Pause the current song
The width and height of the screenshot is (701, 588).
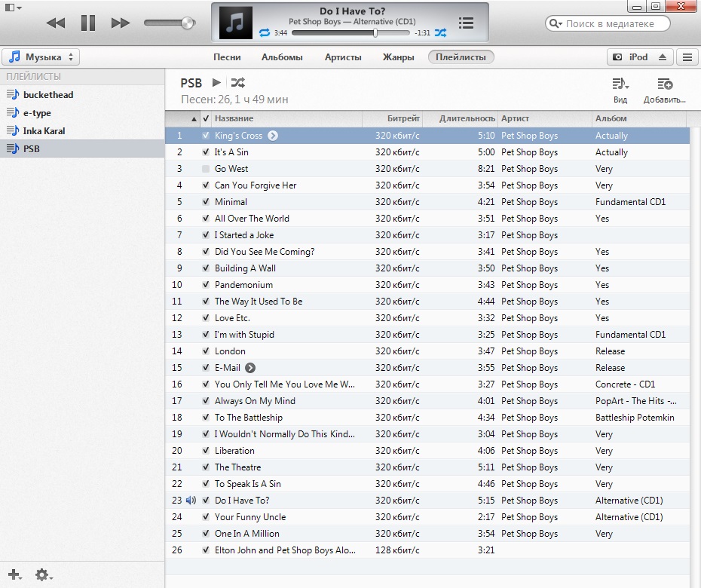(88, 23)
